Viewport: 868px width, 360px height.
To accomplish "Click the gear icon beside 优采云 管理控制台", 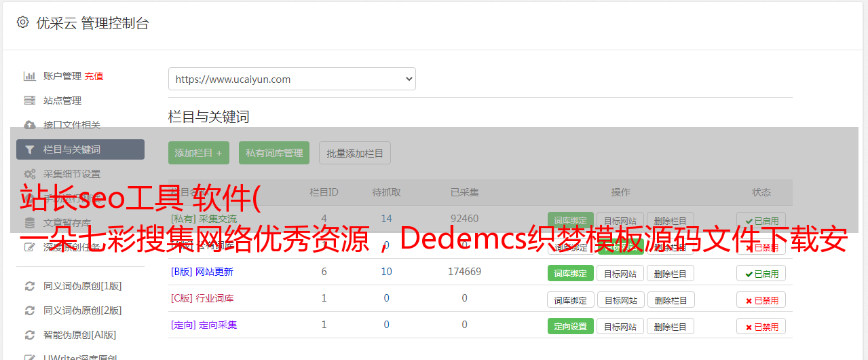I will 23,22.
